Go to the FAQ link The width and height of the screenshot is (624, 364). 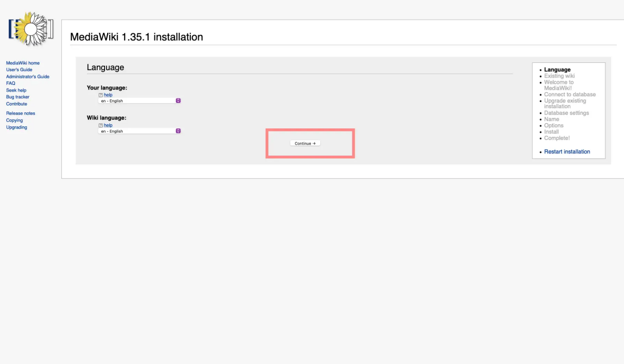[10, 83]
